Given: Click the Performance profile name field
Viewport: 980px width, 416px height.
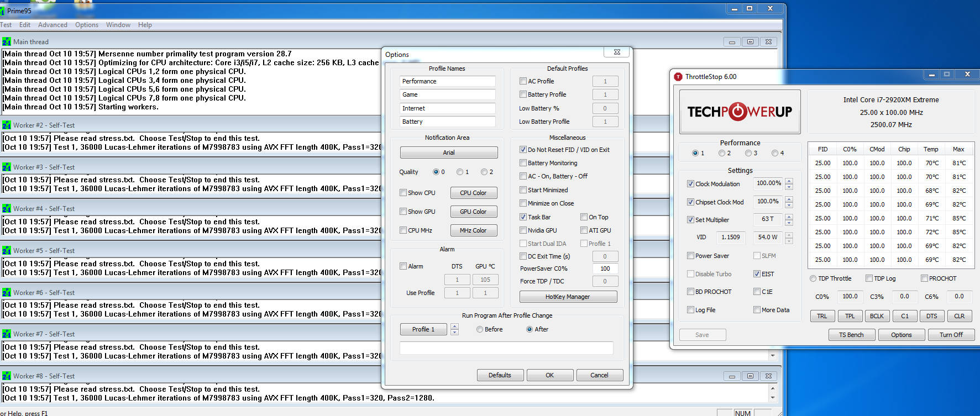Looking at the screenshot, I should [448, 81].
